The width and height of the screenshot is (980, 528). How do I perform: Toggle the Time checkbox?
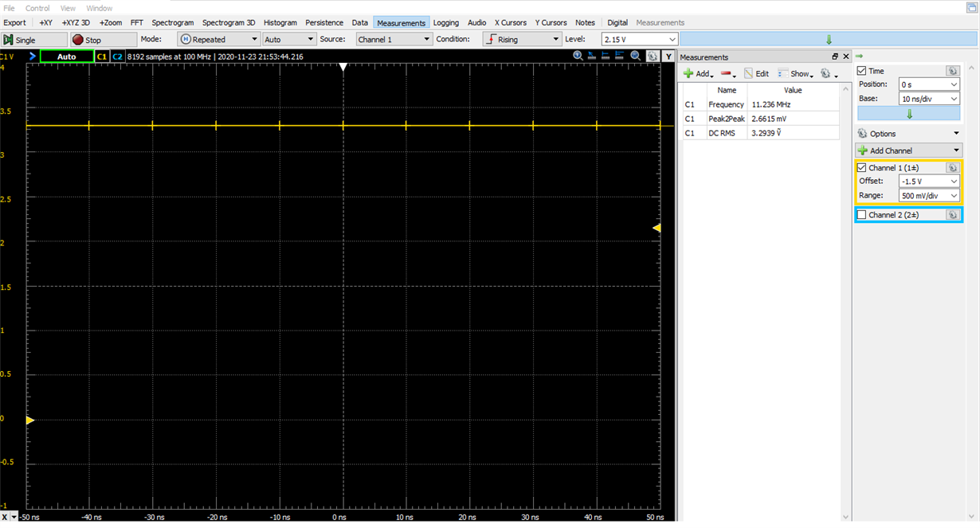pyautogui.click(x=861, y=71)
